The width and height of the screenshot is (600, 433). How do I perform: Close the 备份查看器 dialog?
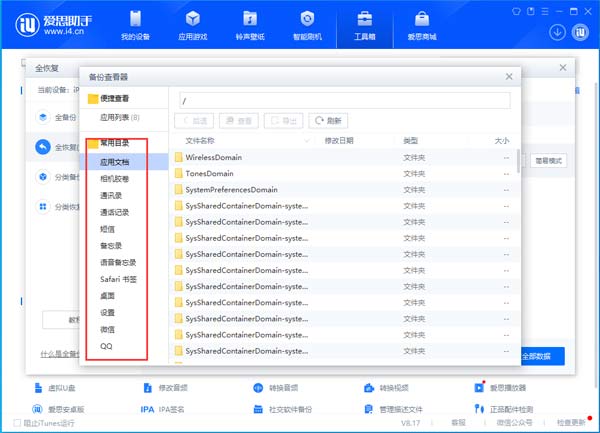pos(509,77)
